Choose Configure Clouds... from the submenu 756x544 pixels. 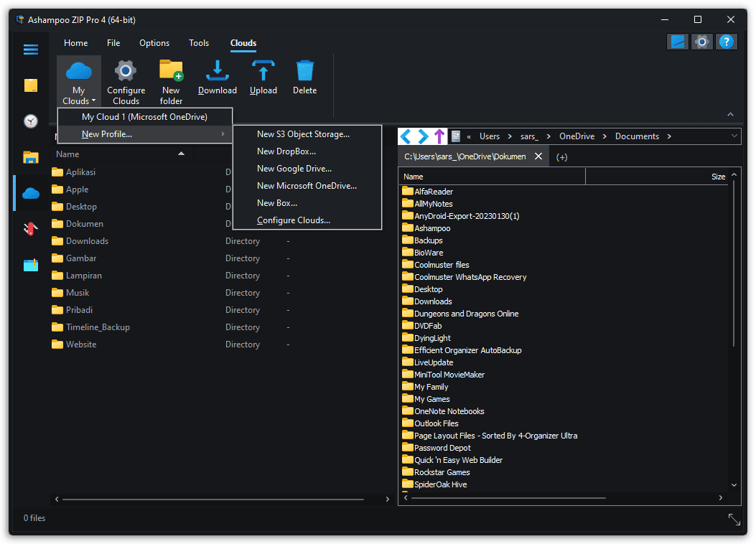click(307, 220)
